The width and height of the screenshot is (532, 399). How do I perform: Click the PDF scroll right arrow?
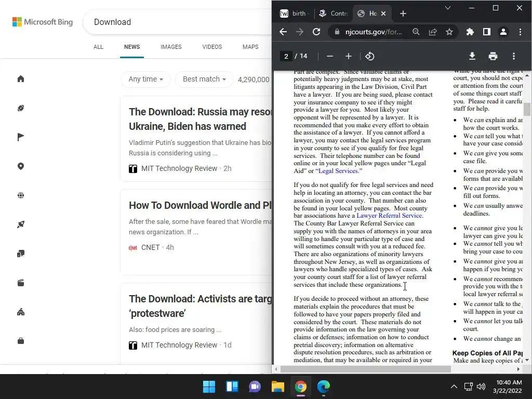pyautogui.click(x=518, y=369)
